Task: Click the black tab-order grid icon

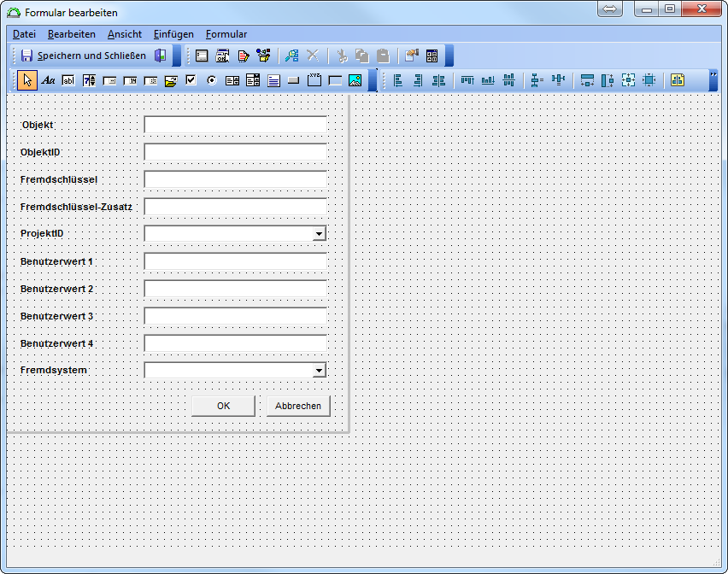Action: (x=432, y=56)
